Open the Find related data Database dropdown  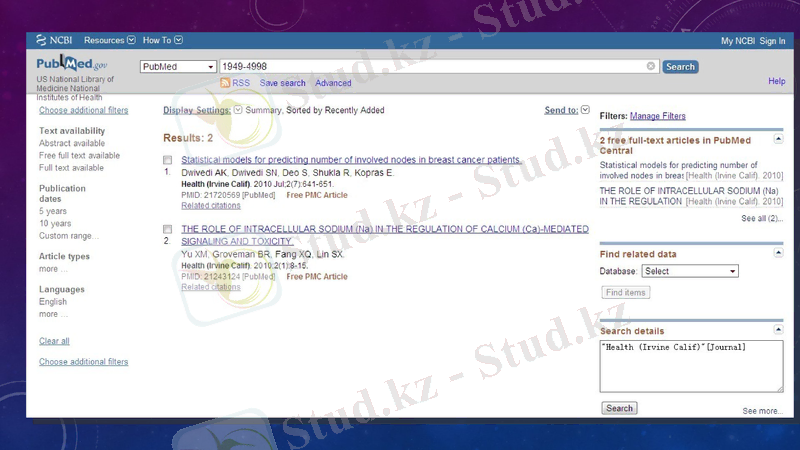pos(689,271)
